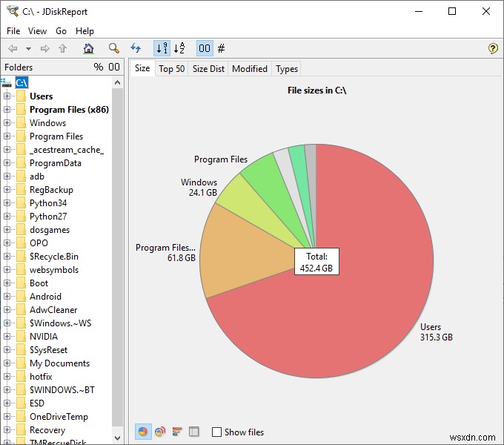Select the dosgames folder
504x445 pixels.
pyautogui.click(x=50, y=230)
